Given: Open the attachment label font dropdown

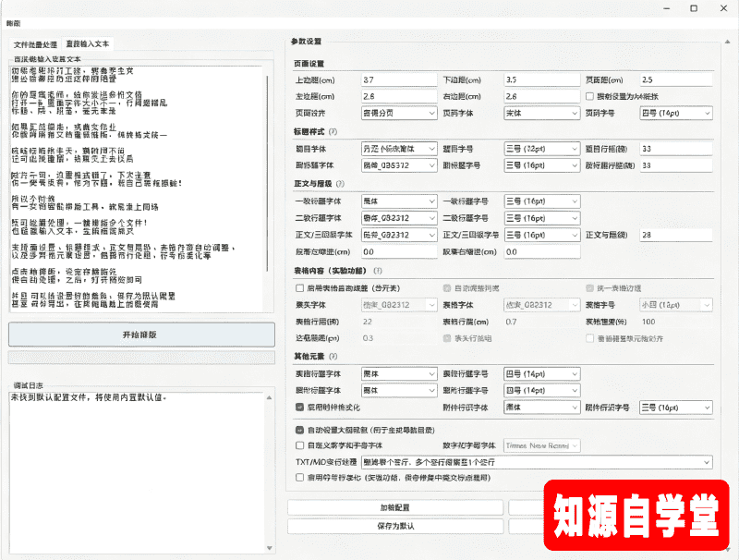Looking at the screenshot, I should point(542,408).
